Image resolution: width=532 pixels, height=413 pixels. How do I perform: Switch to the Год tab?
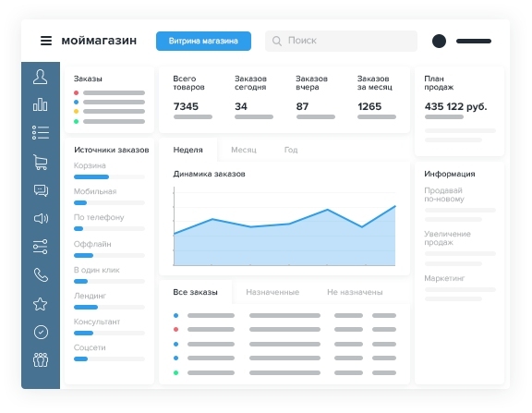tap(291, 150)
